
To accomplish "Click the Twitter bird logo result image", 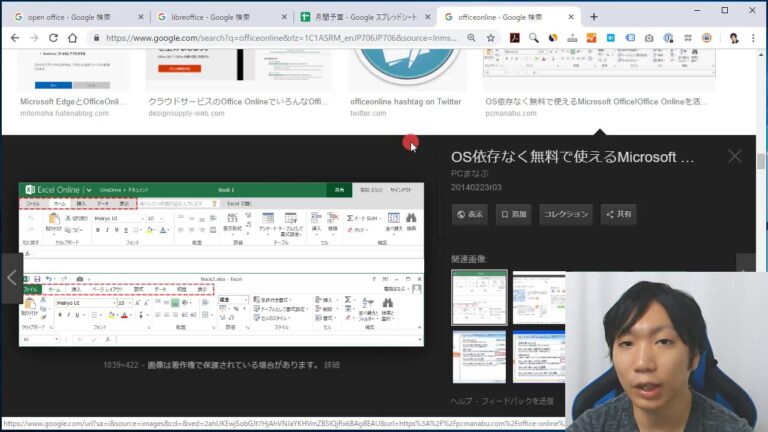I will click(407, 68).
